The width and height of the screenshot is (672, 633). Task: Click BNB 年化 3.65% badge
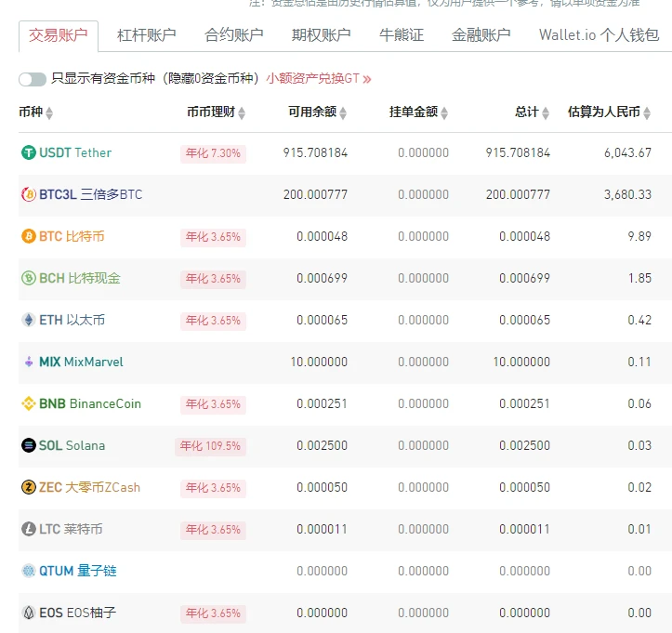coord(213,404)
